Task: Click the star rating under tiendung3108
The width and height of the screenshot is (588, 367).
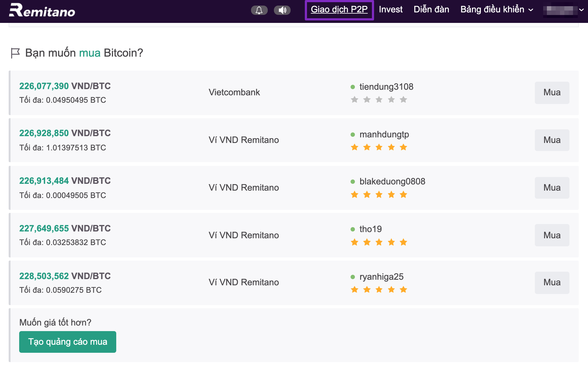Action: 379,100
